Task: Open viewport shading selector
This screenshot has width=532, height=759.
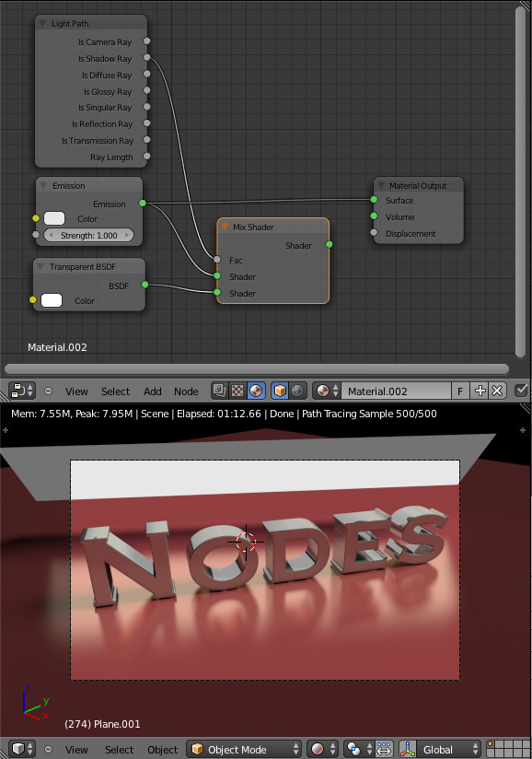Action: (322, 749)
